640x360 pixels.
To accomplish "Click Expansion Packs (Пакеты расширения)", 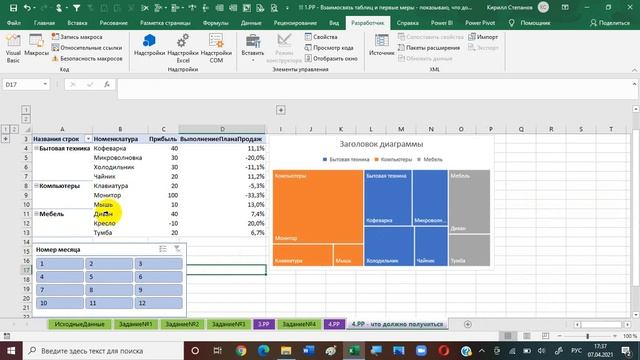I will (x=429, y=48).
